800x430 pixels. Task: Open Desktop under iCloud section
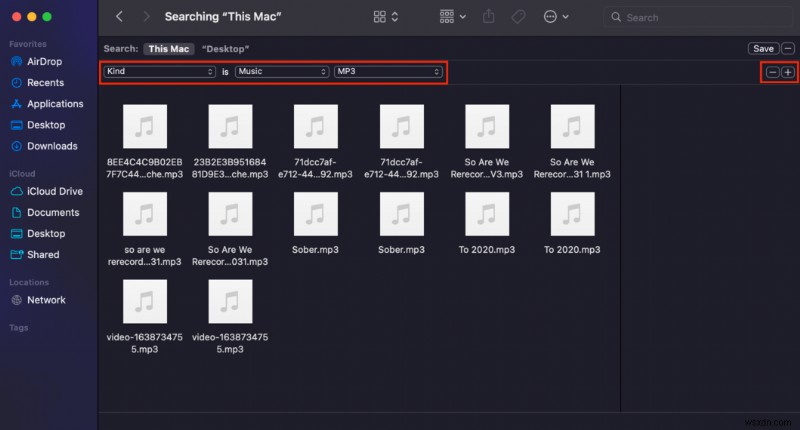point(38,234)
